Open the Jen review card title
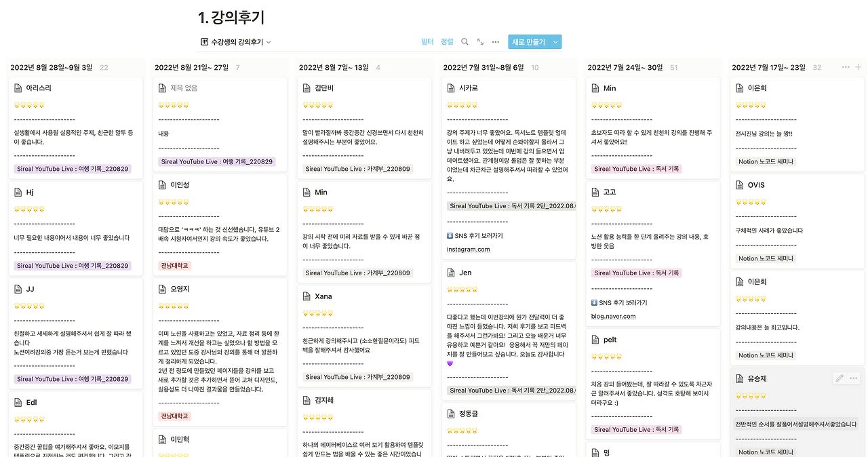Image resolution: width=868 pixels, height=457 pixels. 465,273
